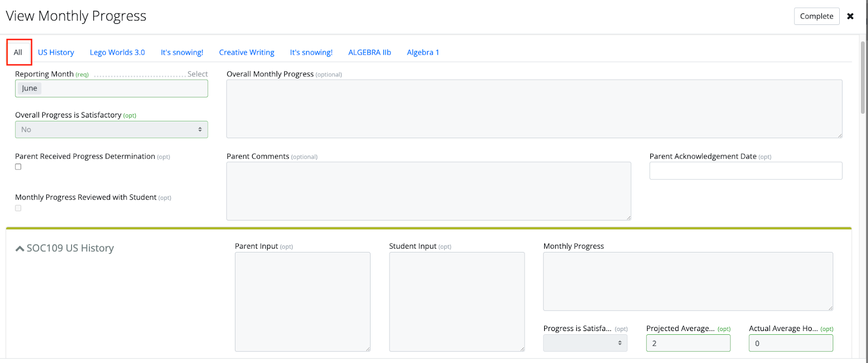Click the Reporting Month field showing June

[111, 88]
